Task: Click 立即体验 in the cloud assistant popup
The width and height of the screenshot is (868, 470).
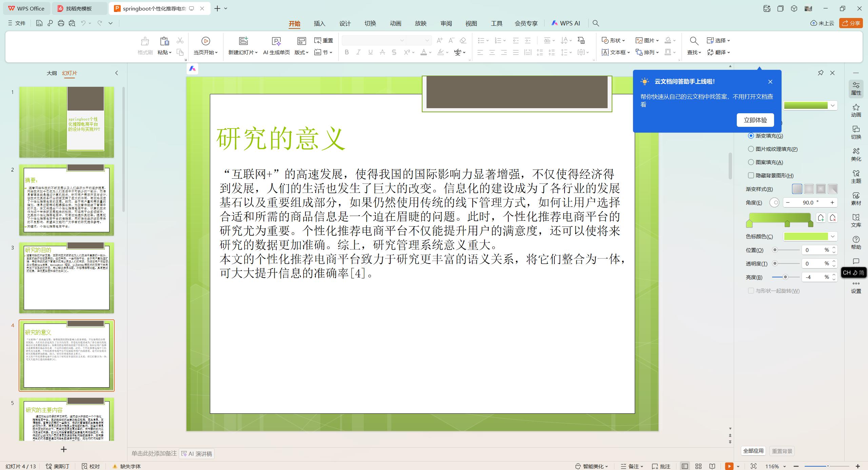Action: point(755,120)
